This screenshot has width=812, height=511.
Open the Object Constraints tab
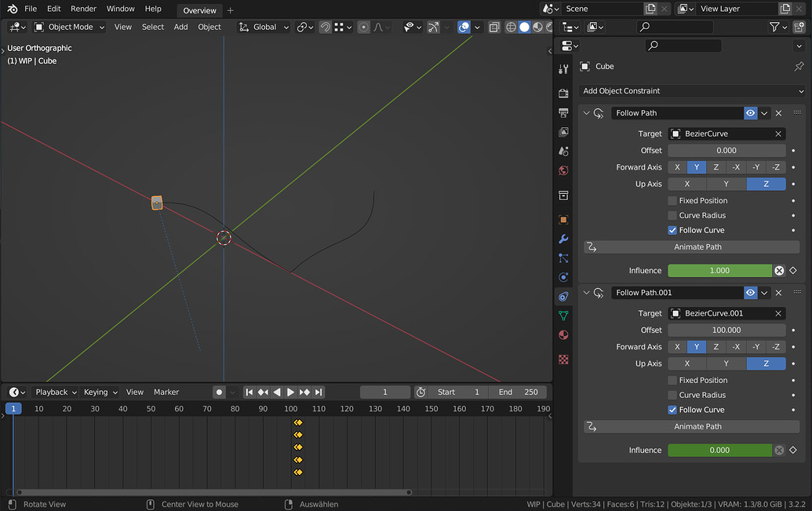coord(563,297)
